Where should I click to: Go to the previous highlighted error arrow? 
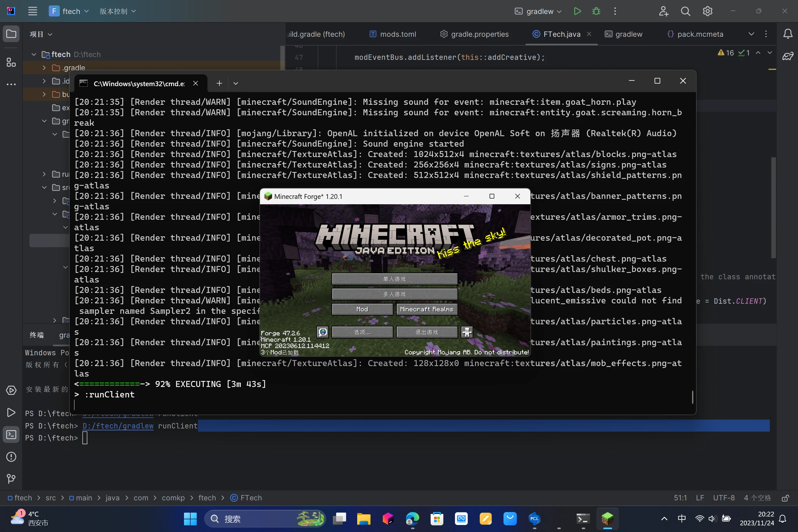pyautogui.click(x=758, y=53)
